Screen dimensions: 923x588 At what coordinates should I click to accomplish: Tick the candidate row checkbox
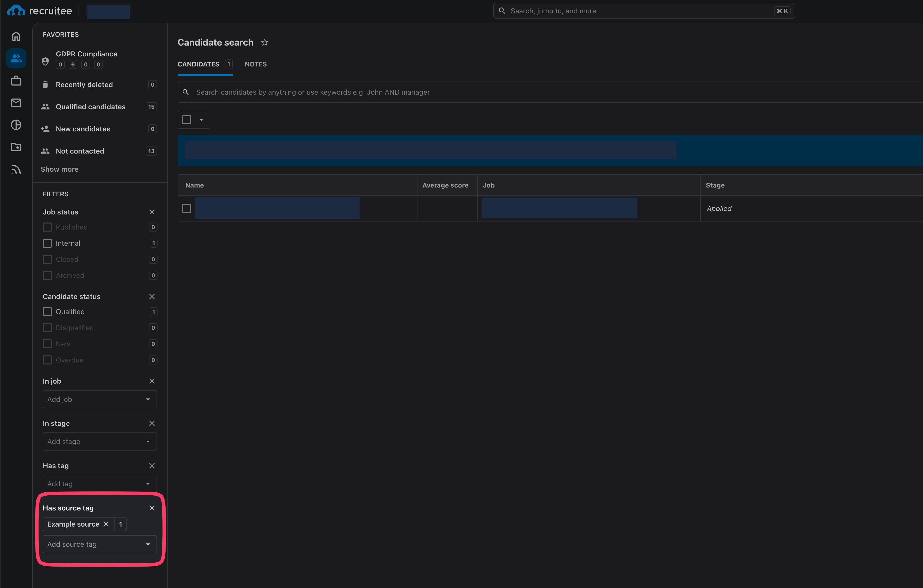tap(187, 208)
